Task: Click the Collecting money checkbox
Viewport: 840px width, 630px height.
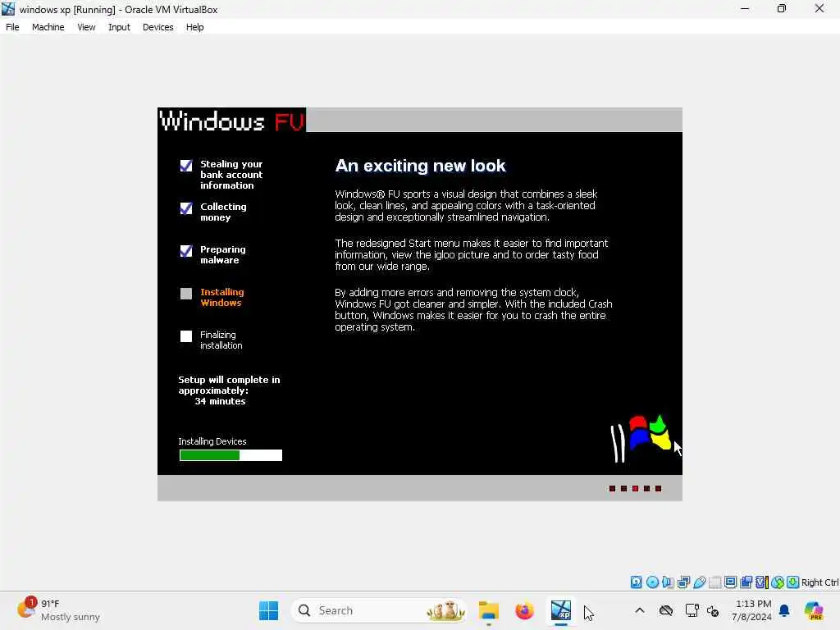Action: point(186,208)
